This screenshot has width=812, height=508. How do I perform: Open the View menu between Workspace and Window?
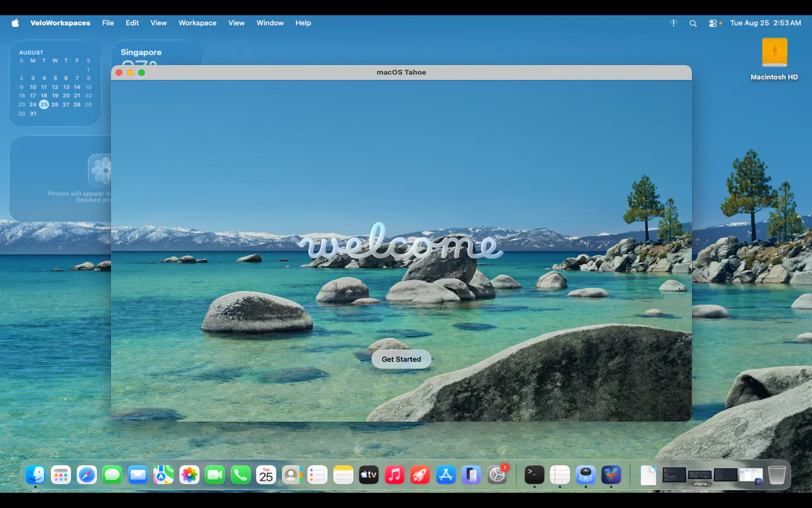(x=236, y=23)
